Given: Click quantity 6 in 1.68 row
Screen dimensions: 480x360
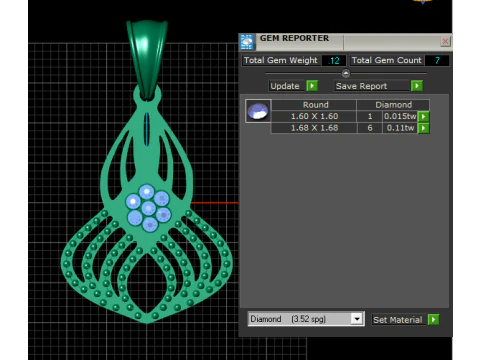Looking at the screenshot, I should [370, 128].
